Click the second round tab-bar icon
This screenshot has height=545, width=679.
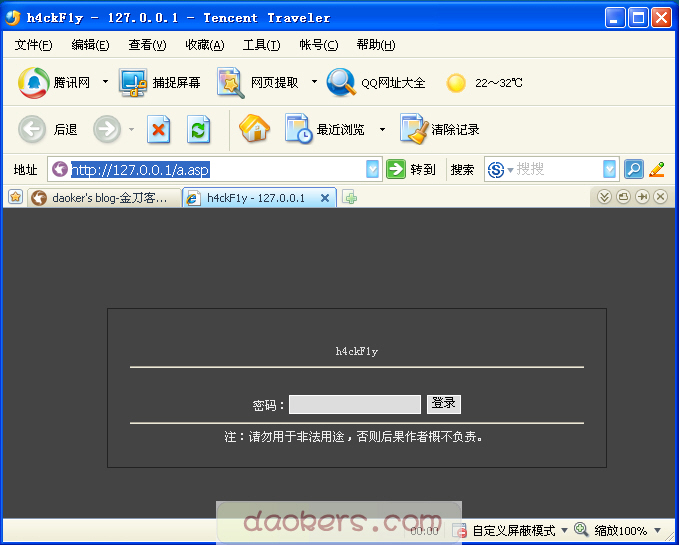pos(623,197)
